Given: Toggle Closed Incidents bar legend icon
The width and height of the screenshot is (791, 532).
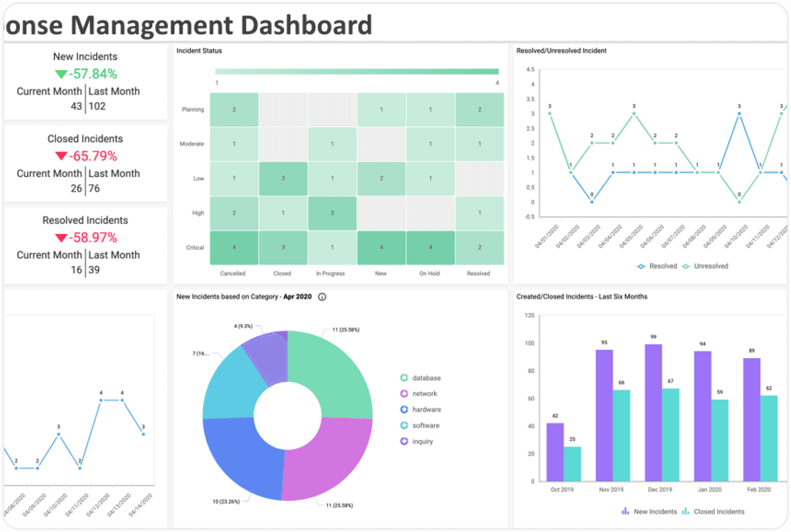Looking at the screenshot, I should (686, 511).
